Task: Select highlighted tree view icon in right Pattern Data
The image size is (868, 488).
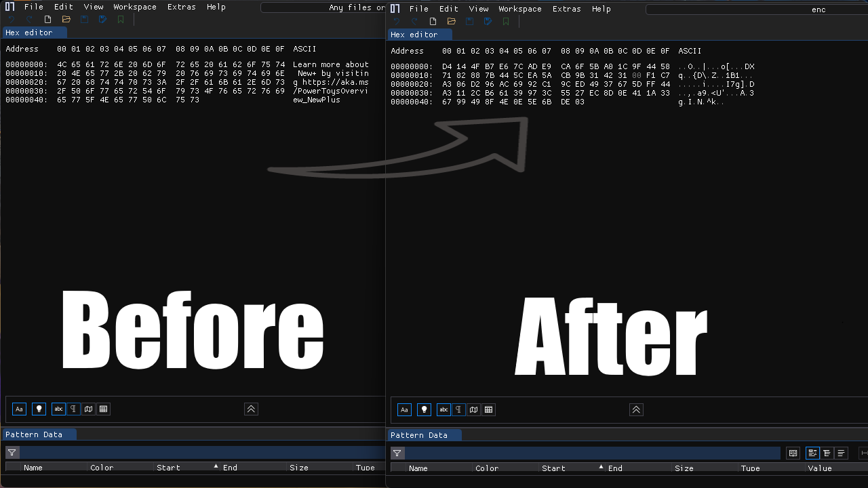Action: coord(812,453)
